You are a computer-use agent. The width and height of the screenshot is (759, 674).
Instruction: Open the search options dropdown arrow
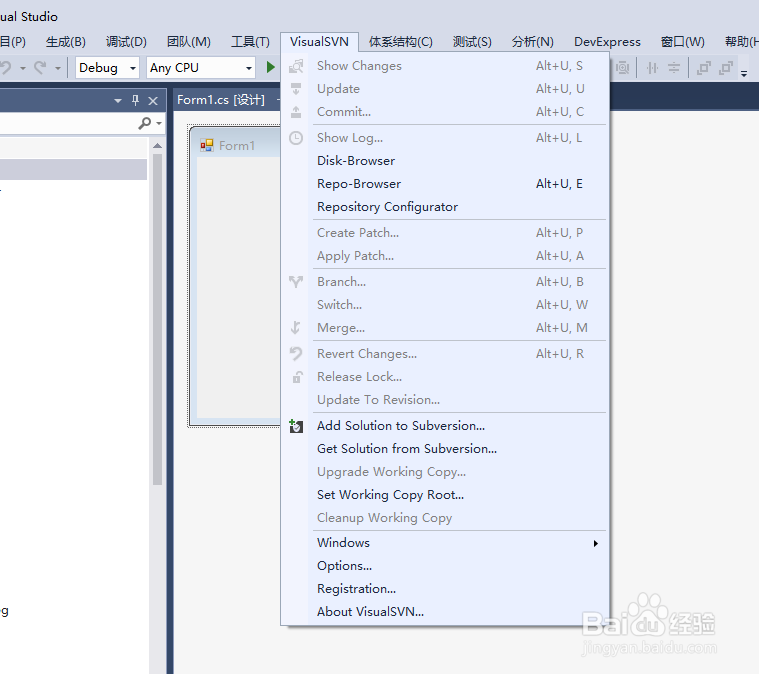click(159, 124)
